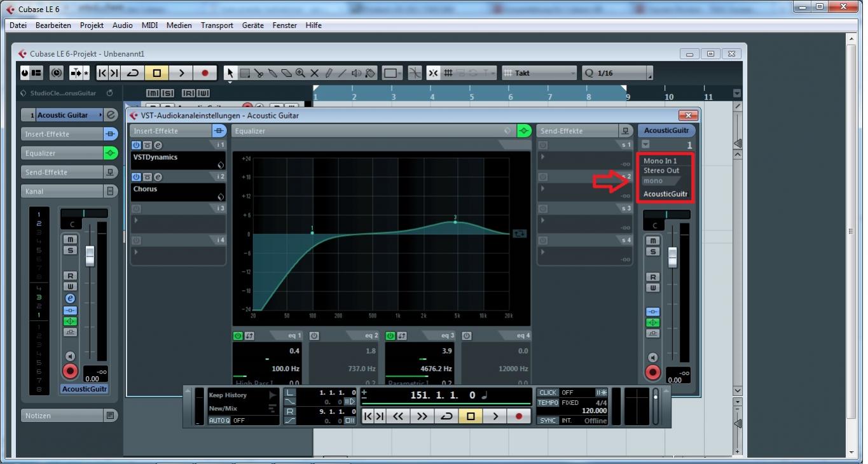Toggle the Cycle loop button in transport panel
This screenshot has width=868, height=464.
446,416
